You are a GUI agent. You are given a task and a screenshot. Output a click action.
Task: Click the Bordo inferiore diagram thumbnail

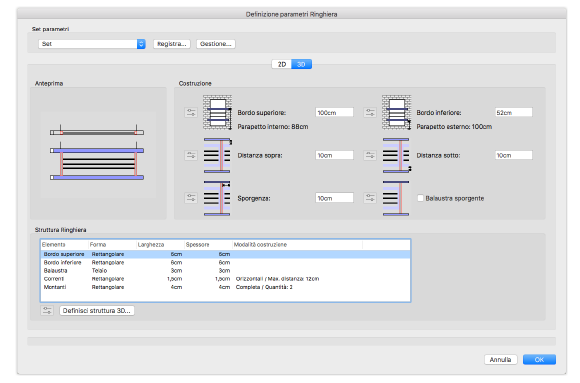pos(397,112)
